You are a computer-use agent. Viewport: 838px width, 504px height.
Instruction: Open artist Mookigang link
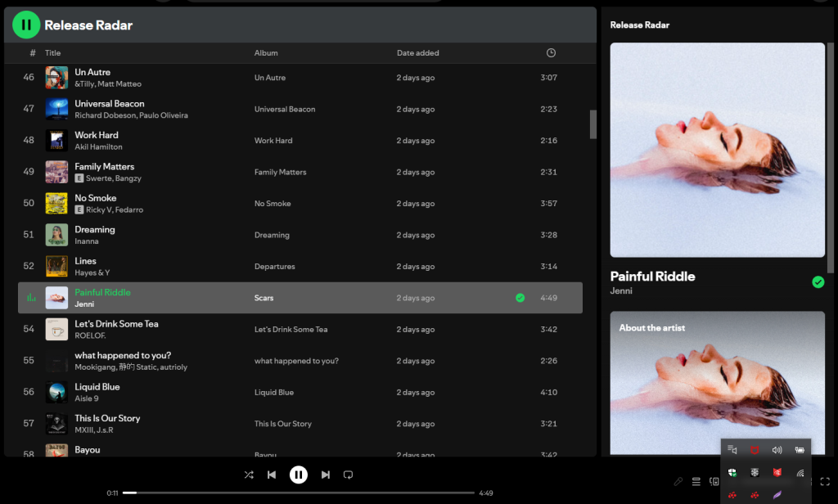tap(95, 367)
